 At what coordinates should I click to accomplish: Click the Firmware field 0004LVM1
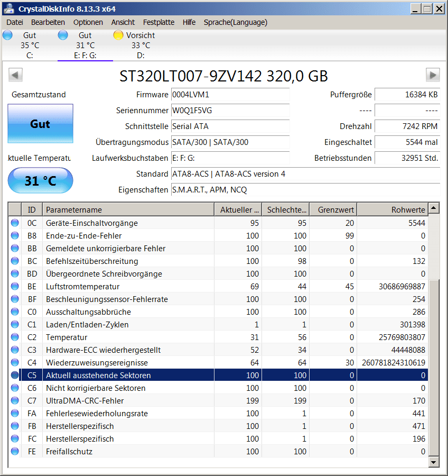click(230, 95)
